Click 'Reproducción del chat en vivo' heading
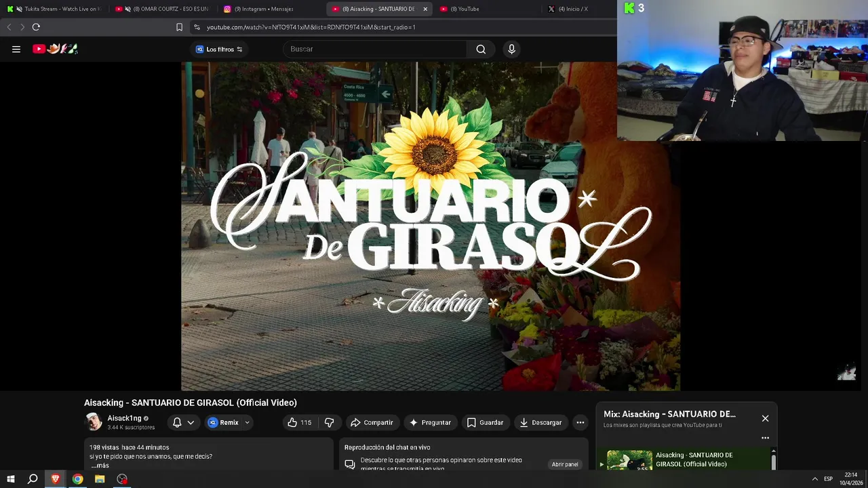The image size is (868, 488). [387, 447]
